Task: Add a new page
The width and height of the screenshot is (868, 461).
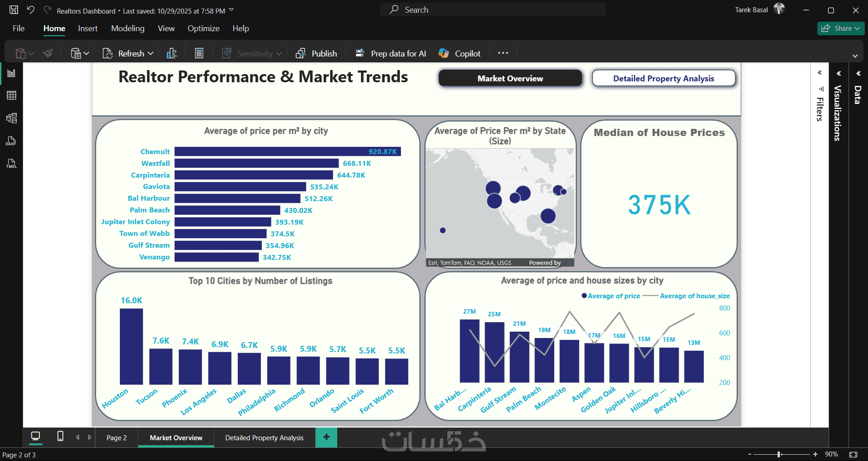Action: click(x=326, y=437)
